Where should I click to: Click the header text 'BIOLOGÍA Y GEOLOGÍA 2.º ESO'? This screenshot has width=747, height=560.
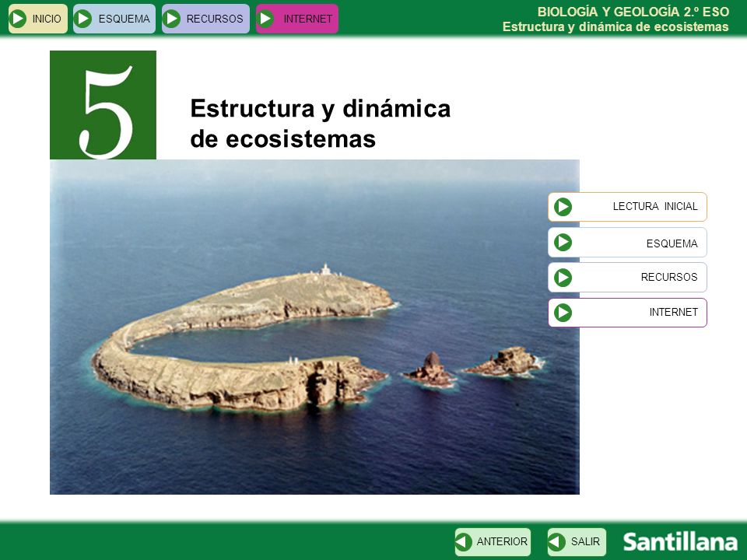[633, 12]
